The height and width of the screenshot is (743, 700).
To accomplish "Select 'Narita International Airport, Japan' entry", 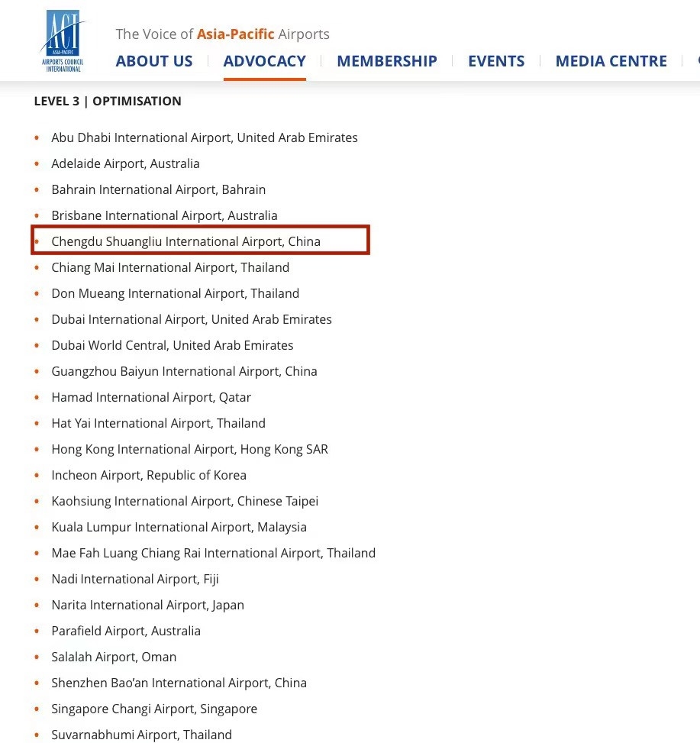I will (x=148, y=605).
